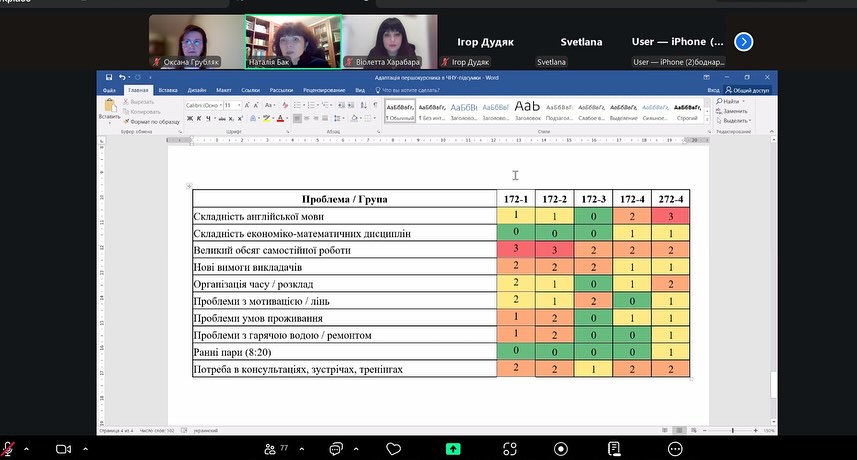857x460 pixels.
Task: Toggle the video camera on
Action: point(63,448)
